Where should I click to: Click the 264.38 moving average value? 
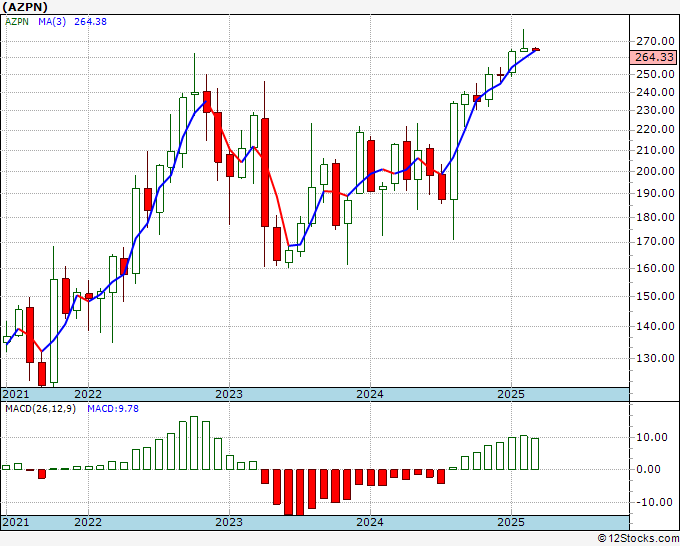tap(90, 21)
